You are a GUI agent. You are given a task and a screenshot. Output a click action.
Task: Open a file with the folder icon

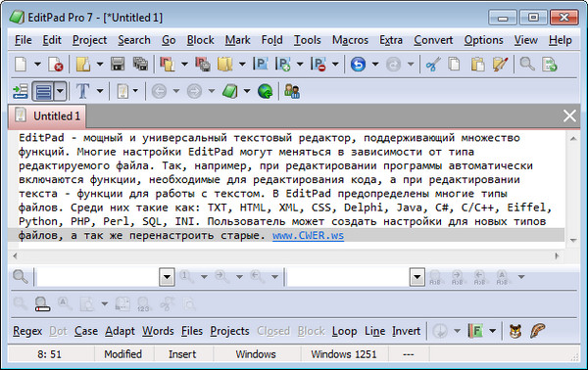pos(83,64)
